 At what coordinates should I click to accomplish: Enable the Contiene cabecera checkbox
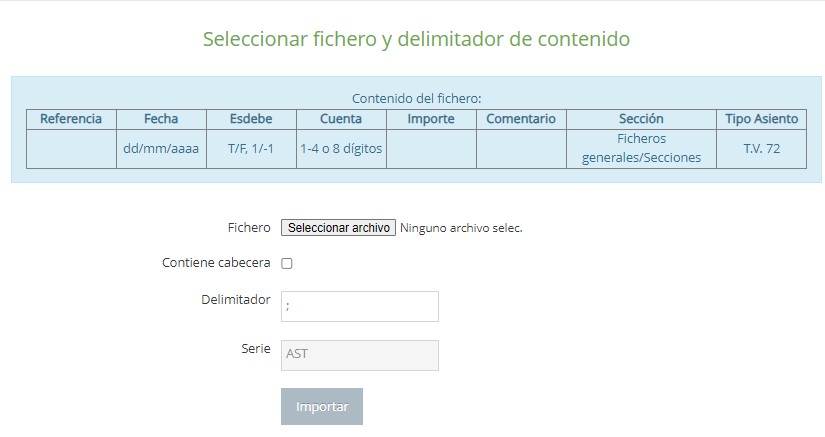[287, 264]
